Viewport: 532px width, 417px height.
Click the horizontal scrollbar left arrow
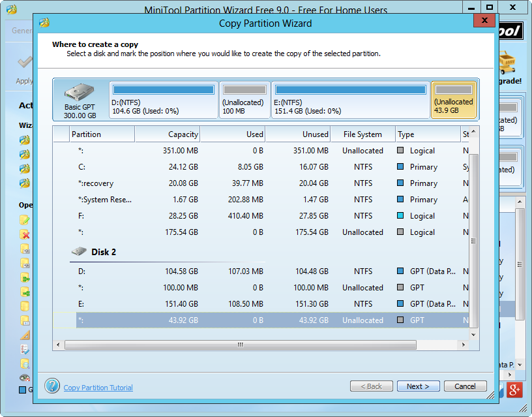pyautogui.click(x=58, y=345)
